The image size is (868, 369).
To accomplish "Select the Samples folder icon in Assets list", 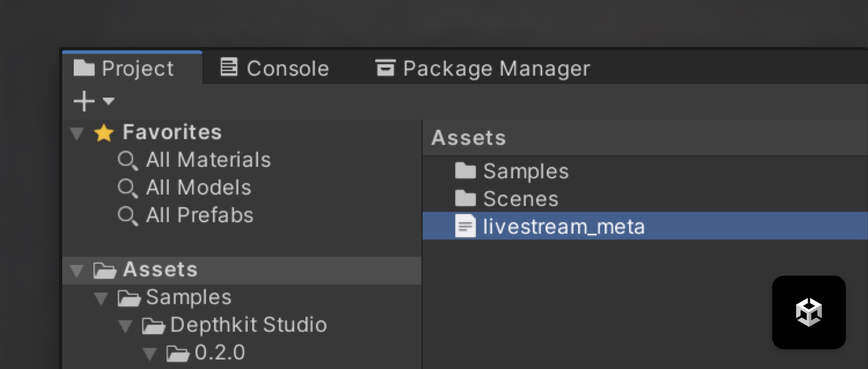I will tap(465, 171).
